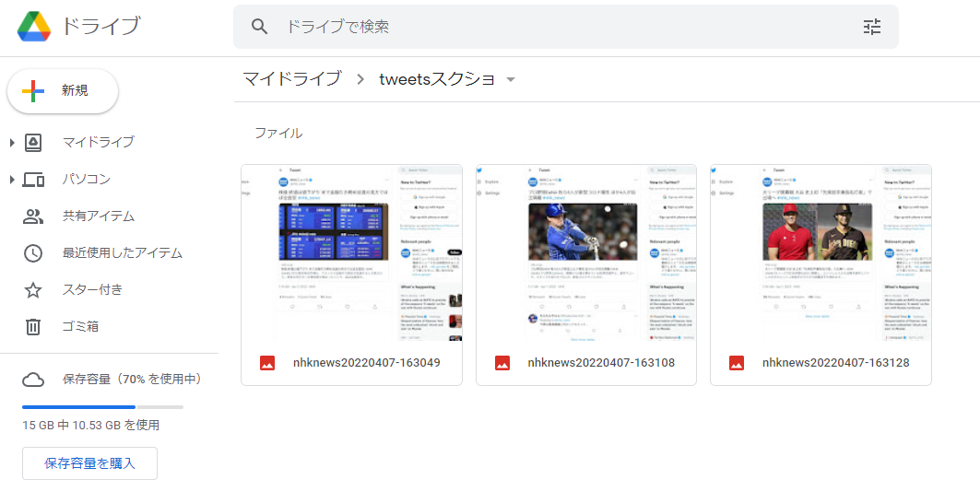This screenshot has width=980, height=503.
Task: Open マイドライブ in the sidebar
Action: click(x=98, y=143)
